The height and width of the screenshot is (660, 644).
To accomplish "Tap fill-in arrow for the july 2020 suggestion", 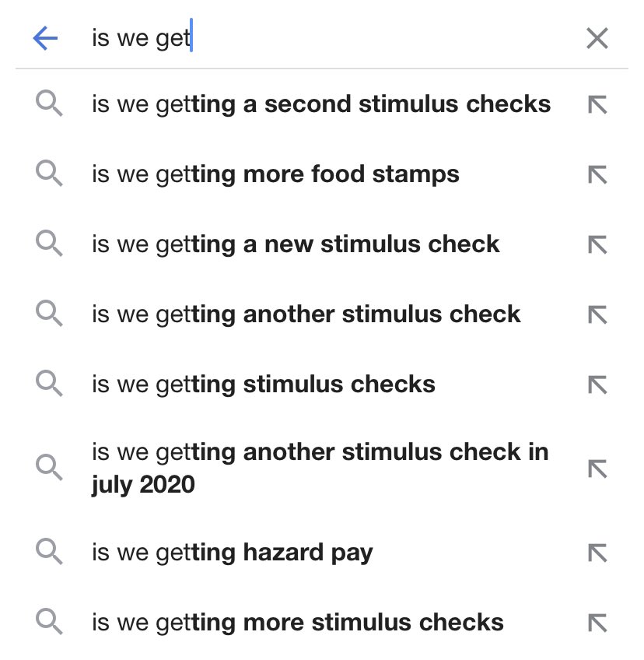I will click(597, 468).
